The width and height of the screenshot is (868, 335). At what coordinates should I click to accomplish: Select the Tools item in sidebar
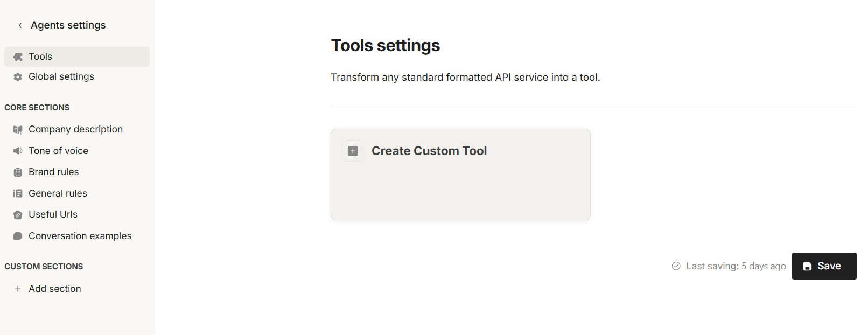coord(40,57)
